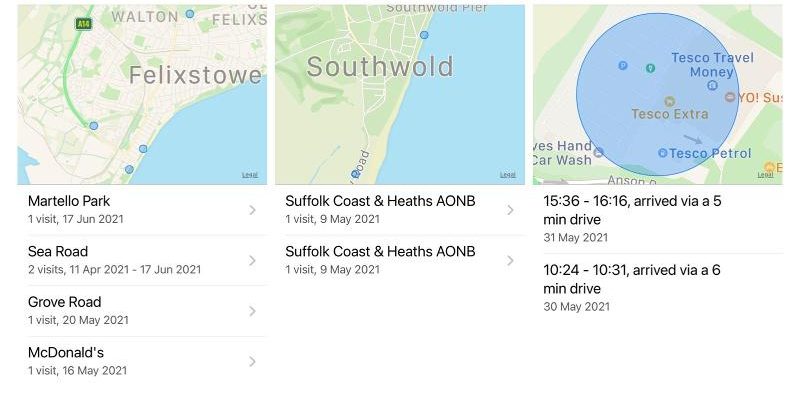
Task: Open the Felixstowe map by its town label
Action: click(x=194, y=76)
